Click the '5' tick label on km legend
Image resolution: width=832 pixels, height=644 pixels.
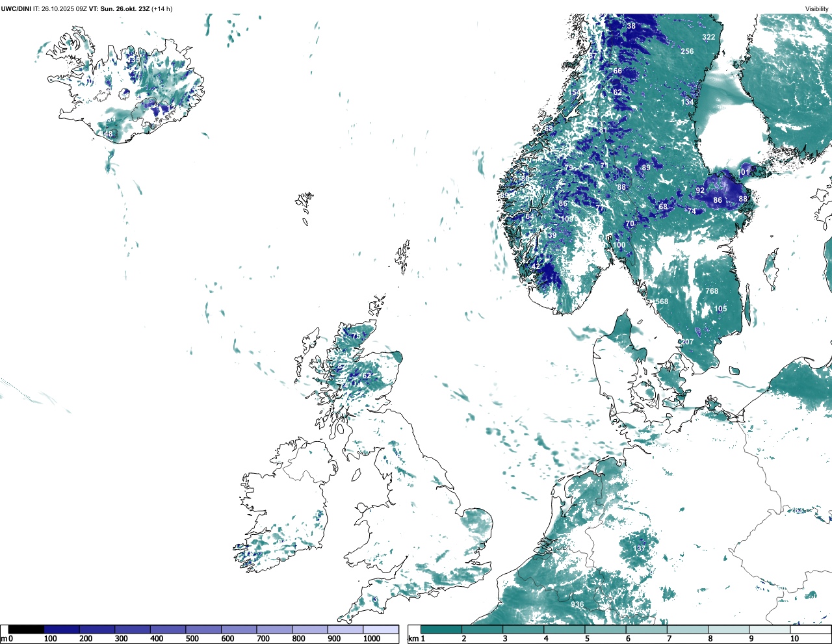[x=587, y=639]
